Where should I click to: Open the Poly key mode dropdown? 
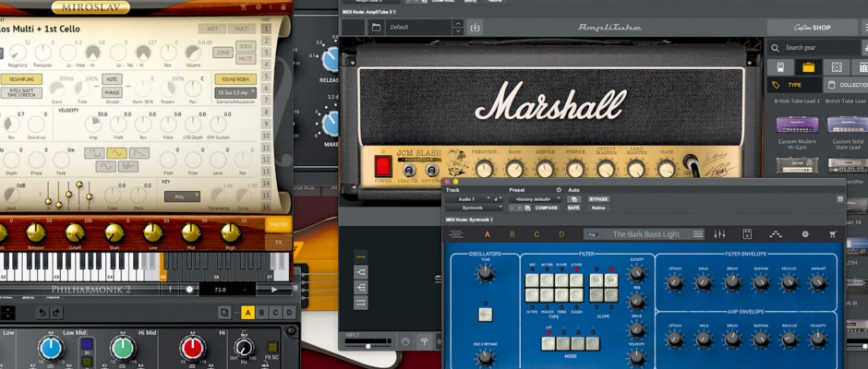[181, 196]
